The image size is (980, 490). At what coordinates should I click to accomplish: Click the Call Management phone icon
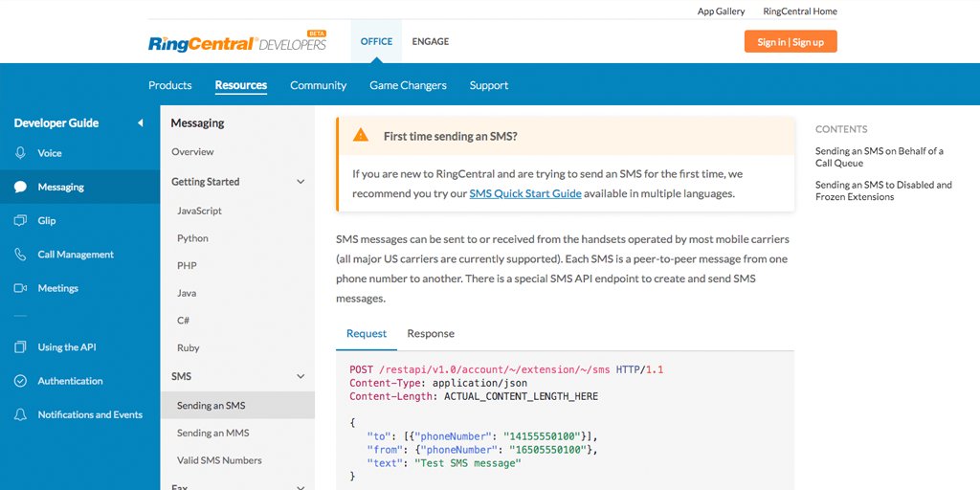(x=20, y=255)
